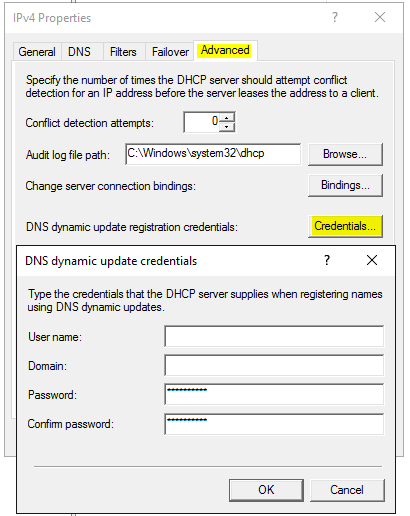Select the Advanced tab
Screen dimensions: 410x516
(x=225, y=50)
